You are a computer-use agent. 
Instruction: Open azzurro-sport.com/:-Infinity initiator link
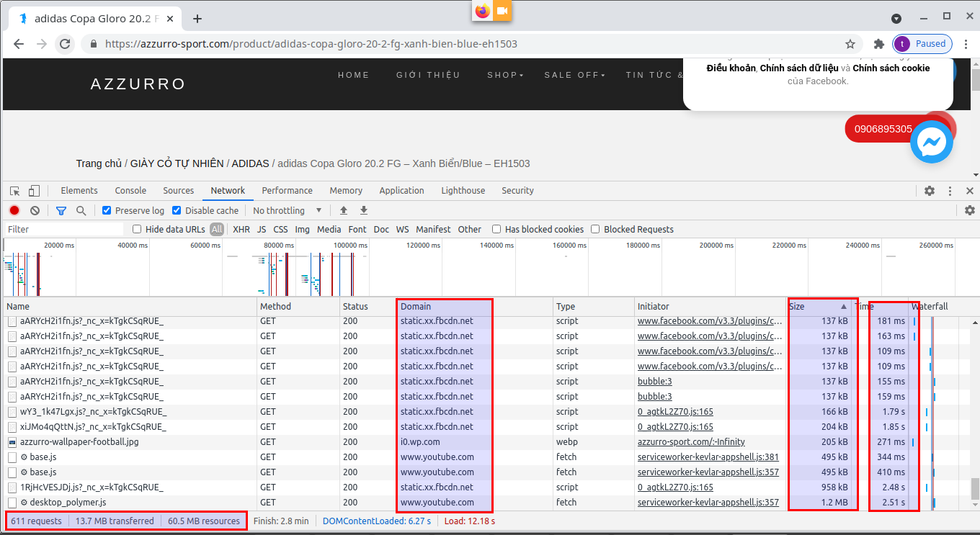pyautogui.click(x=691, y=441)
